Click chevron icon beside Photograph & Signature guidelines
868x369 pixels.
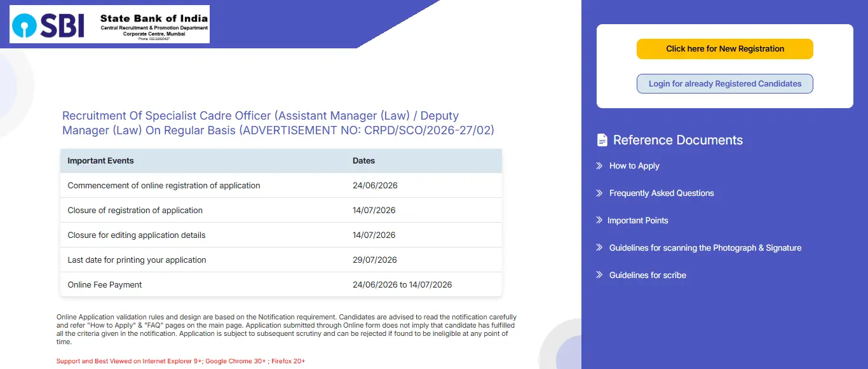click(x=599, y=247)
